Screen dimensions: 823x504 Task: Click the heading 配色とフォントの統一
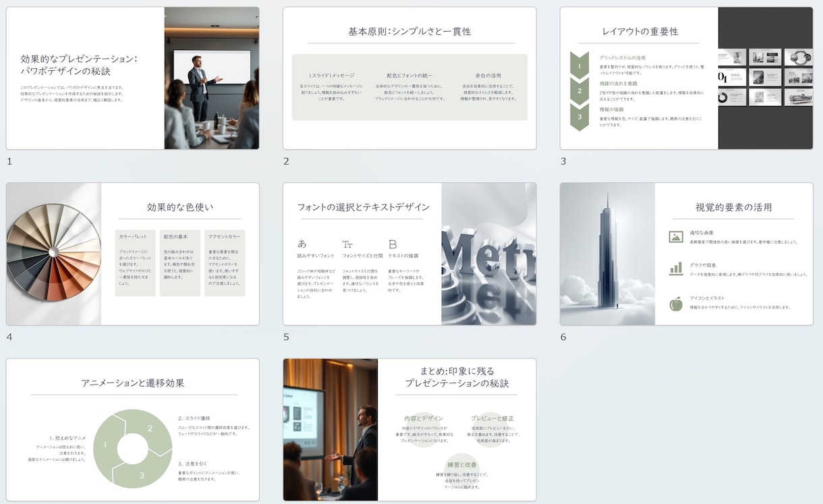pos(409,76)
